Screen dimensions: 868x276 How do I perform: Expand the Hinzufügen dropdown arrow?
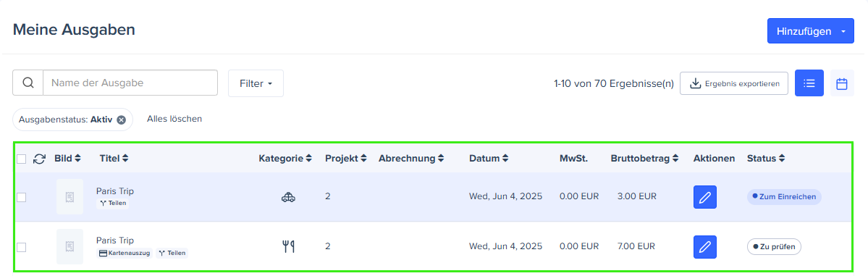(x=843, y=32)
